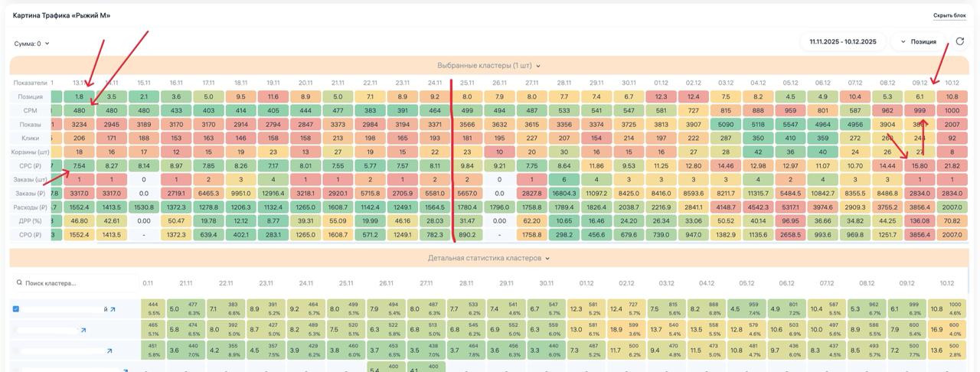Click Расходы cell 4542.3

click(758, 207)
